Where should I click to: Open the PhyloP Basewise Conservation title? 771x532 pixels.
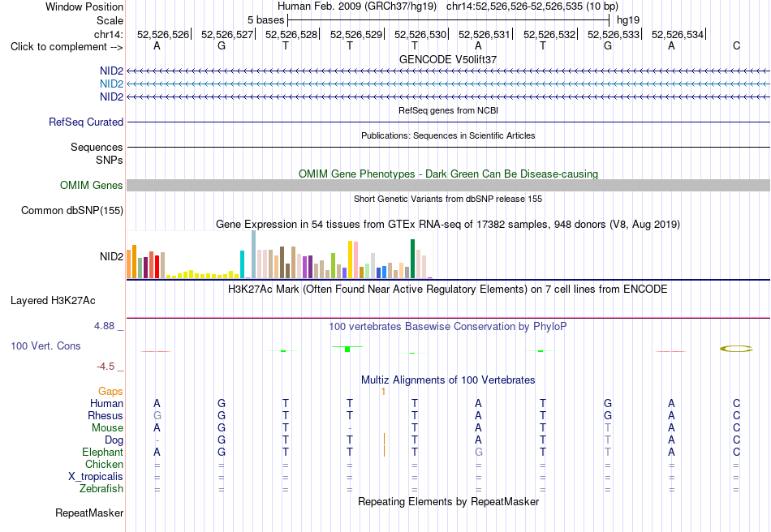448,327
